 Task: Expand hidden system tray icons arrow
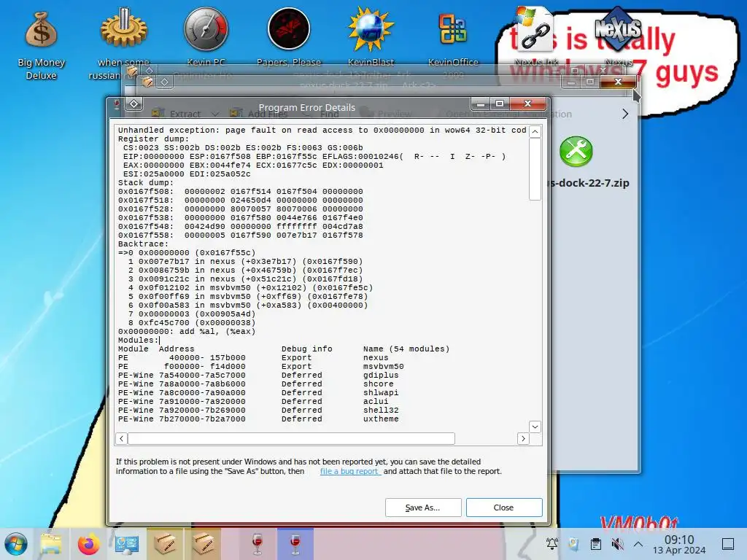(x=638, y=544)
